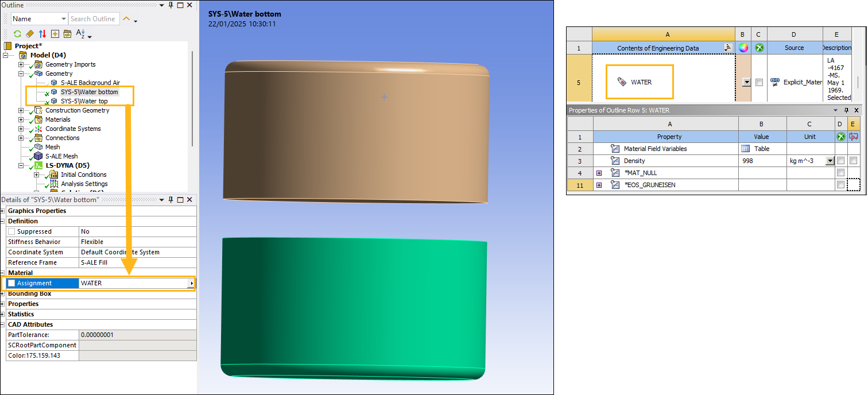Click the Initial Conditions T=0 icon

pyautogui.click(x=54, y=175)
